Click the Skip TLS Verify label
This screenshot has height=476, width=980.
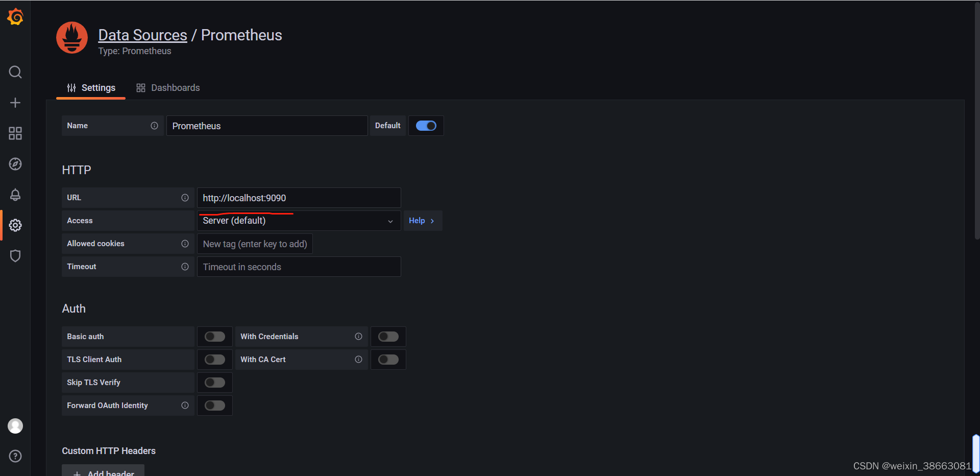94,383
